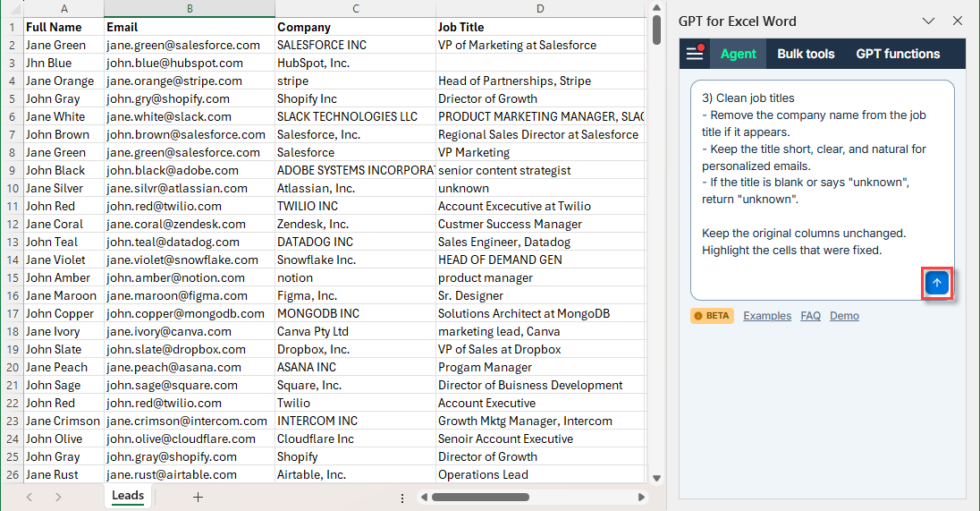980x511 pixels.
Task: Click the horizontal scrollbar thumb
Action: [x=480, y=498]
